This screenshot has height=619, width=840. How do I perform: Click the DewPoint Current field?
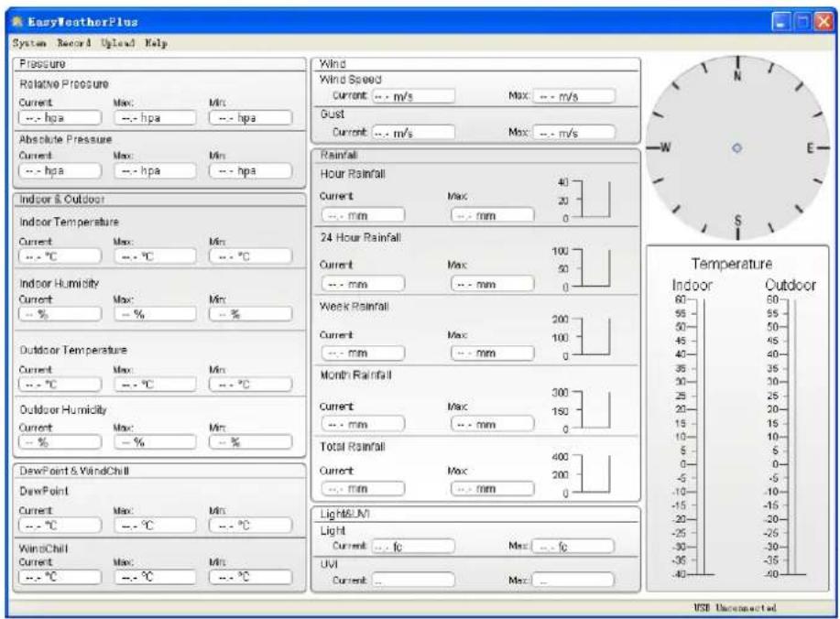tap(60, 526)
